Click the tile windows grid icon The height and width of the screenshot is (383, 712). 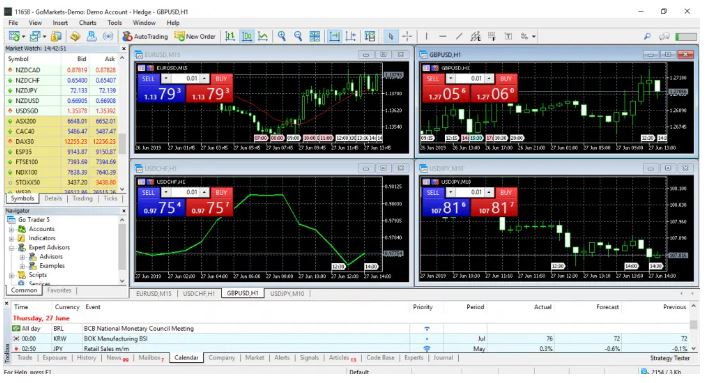(315, 36)
